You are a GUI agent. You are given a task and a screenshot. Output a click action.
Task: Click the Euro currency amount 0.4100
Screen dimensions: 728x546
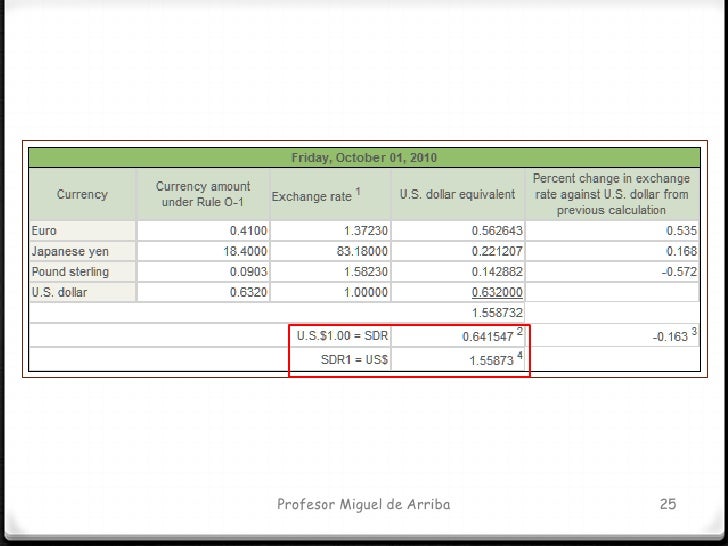point(248,231)
